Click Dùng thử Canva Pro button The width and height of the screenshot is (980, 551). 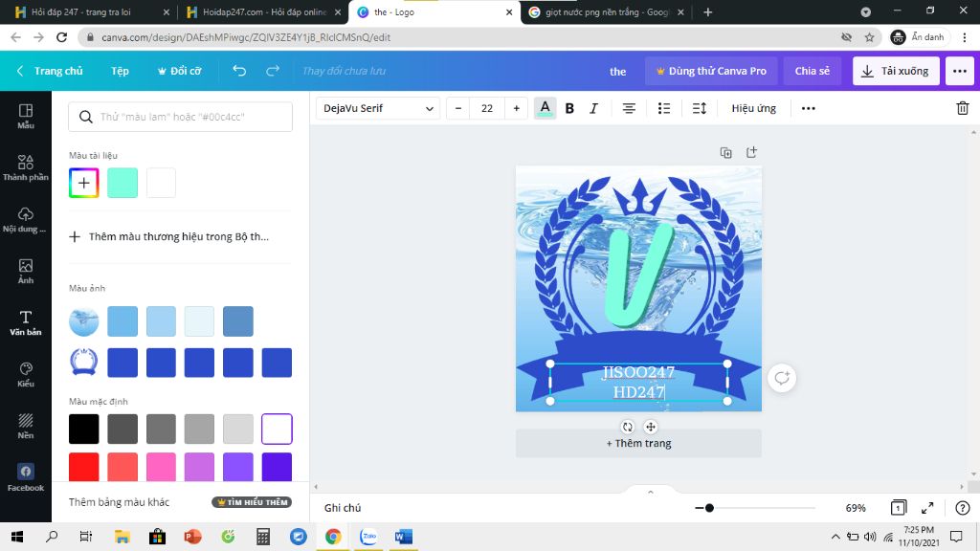tap(711, 71)
